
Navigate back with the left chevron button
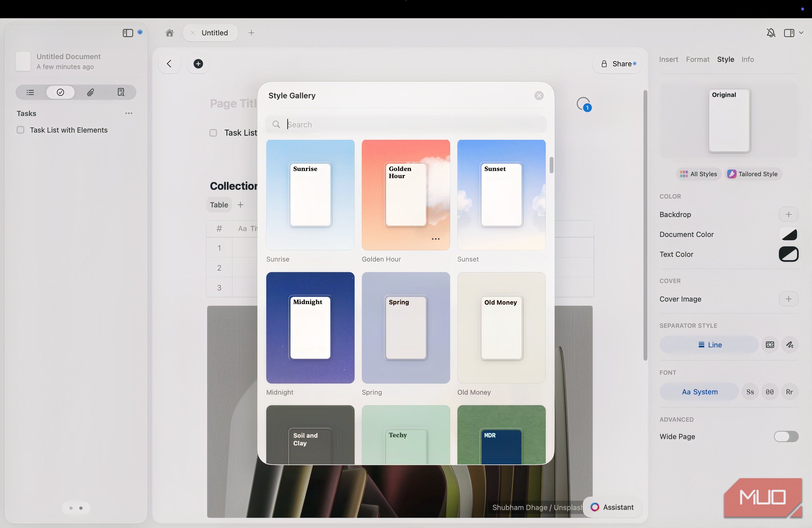pos(169,64)
